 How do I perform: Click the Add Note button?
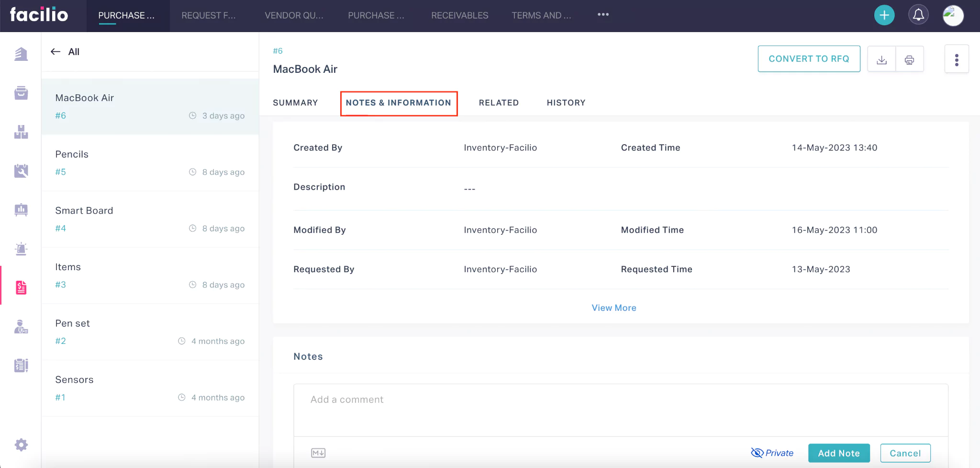[839, 453]
